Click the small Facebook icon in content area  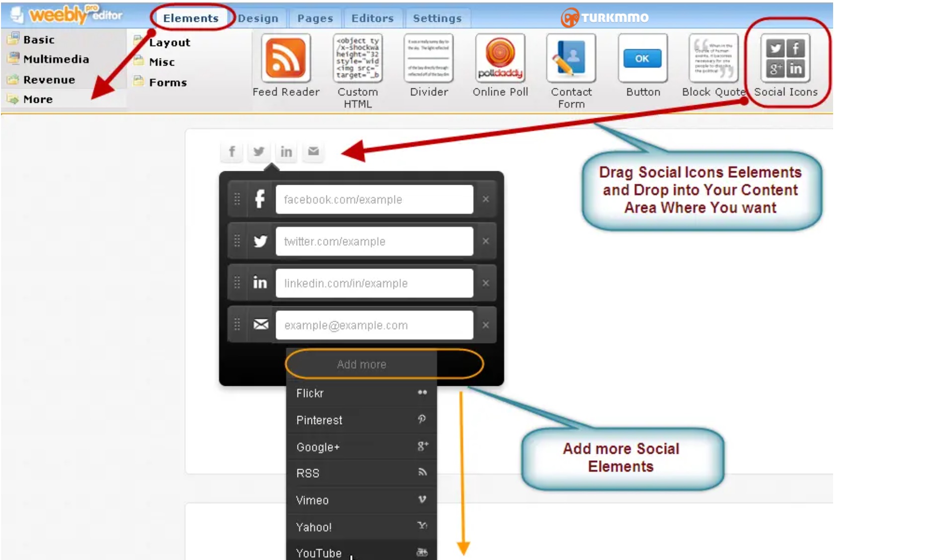tap(231, 151)
